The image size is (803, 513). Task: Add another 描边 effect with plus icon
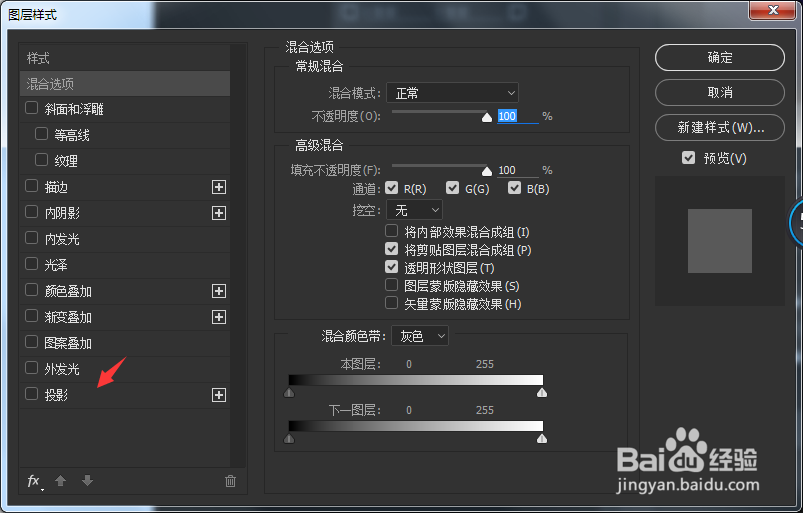tap(219, 187)
